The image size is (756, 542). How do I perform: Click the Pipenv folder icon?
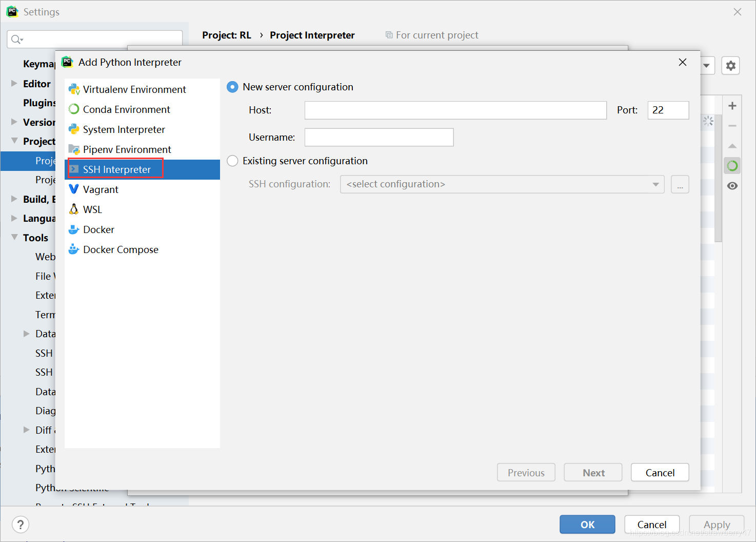(x=74, y=149)
